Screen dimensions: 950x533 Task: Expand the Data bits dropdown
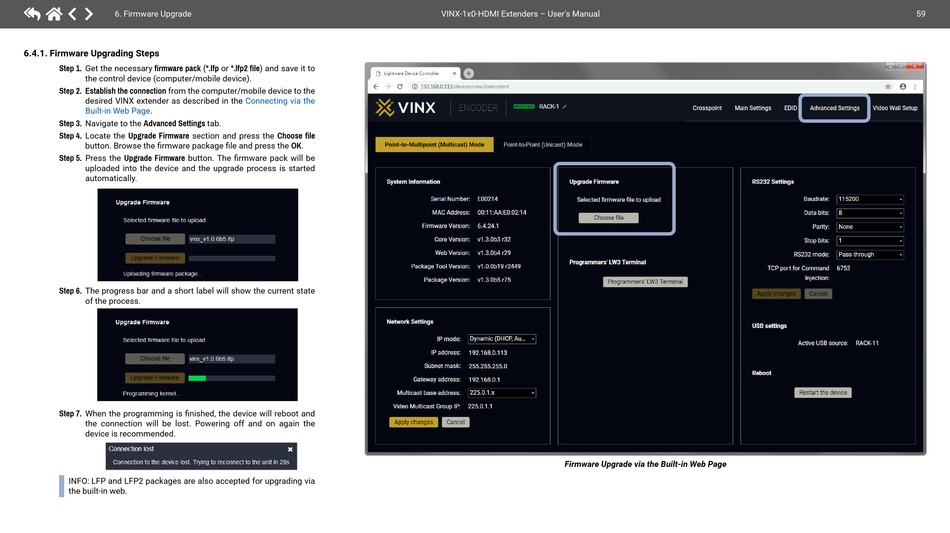pyautogui.click(x=870, y=213)
